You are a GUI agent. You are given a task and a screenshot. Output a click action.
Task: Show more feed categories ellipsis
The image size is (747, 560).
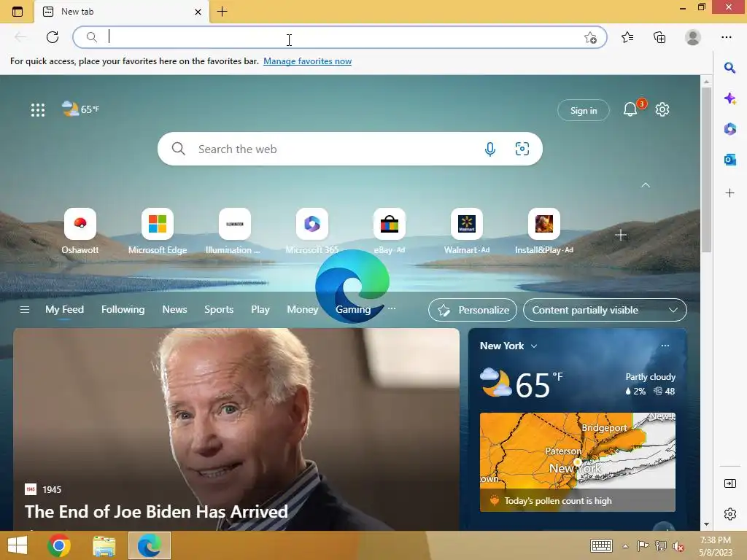pyautogui.click(x=392, y=308)
